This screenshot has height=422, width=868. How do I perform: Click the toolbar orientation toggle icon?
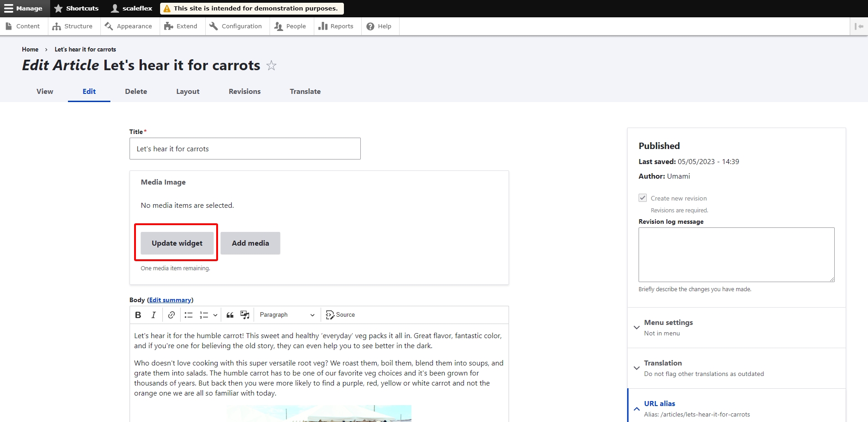tap(859, 26)
